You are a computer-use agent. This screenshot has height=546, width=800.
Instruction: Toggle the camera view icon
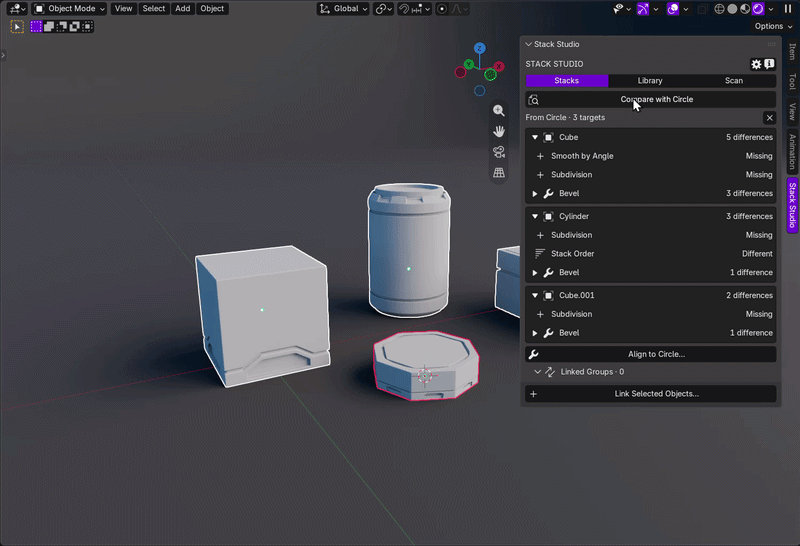coord(499,152)
